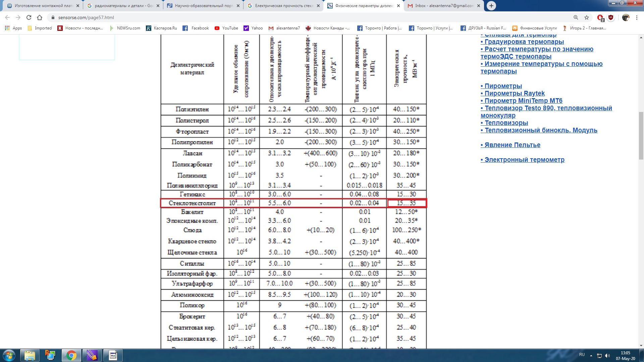
Task: Open the NEWSru.com bookmark
Action: [125, 28]
